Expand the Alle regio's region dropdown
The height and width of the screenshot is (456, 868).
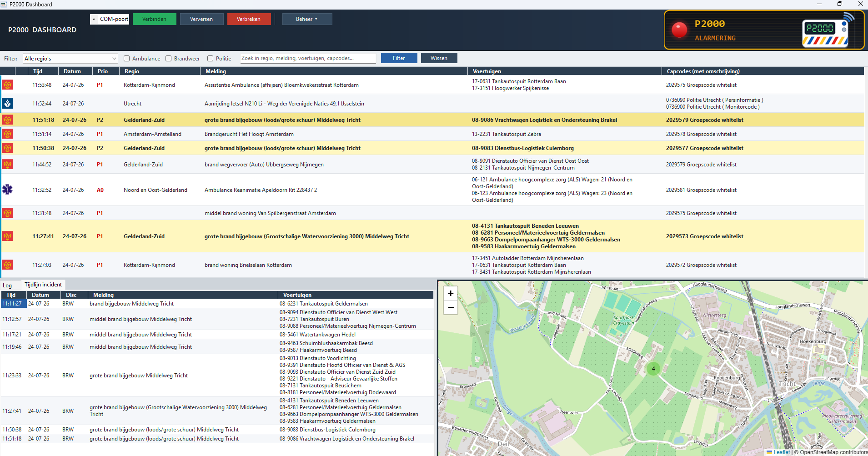point(70,58)
